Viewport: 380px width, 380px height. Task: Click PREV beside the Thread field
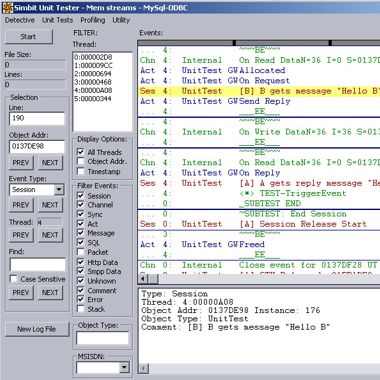(x=21, y=235)
